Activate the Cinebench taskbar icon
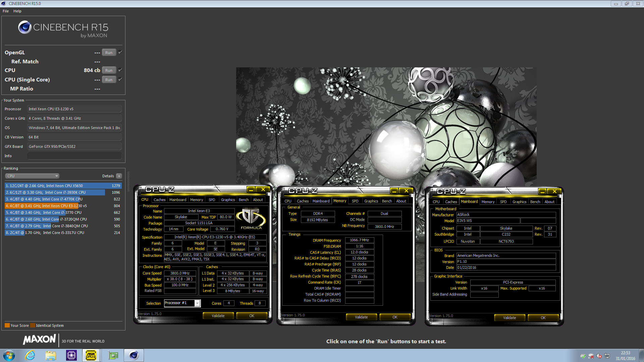The image size is (644, 362). pyautogui.click(x=134, y=355)
